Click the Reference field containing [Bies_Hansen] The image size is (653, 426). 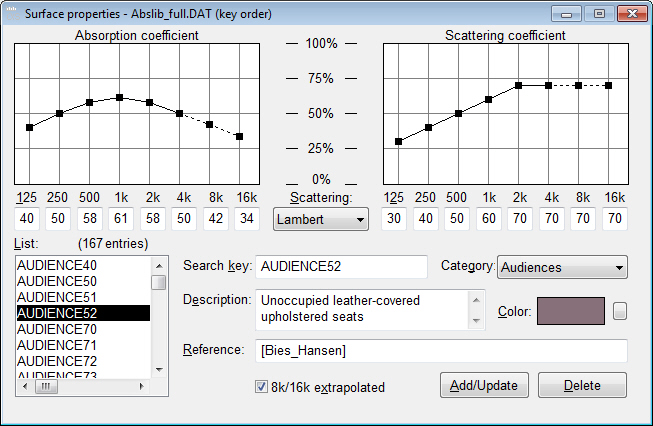(441, 349)
